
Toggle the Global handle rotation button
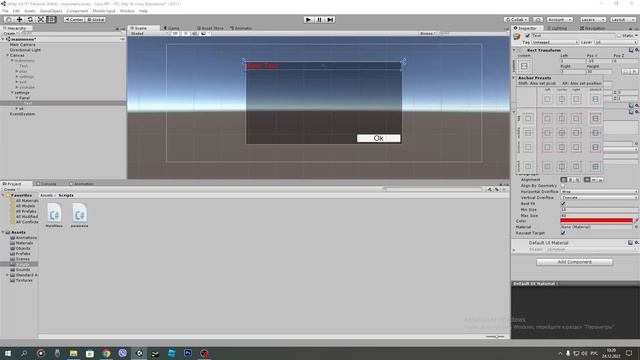[x=96, y=20]
